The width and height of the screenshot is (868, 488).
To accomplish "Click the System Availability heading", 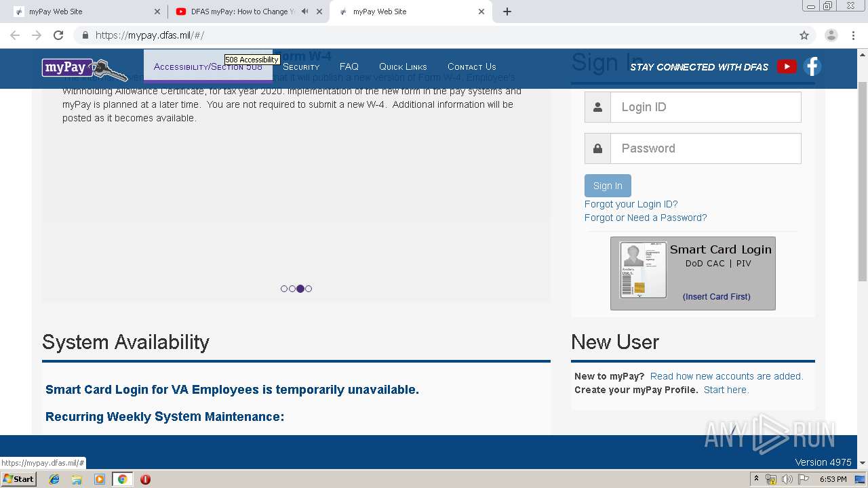I will pyautogui.click(x=125, y=342).
